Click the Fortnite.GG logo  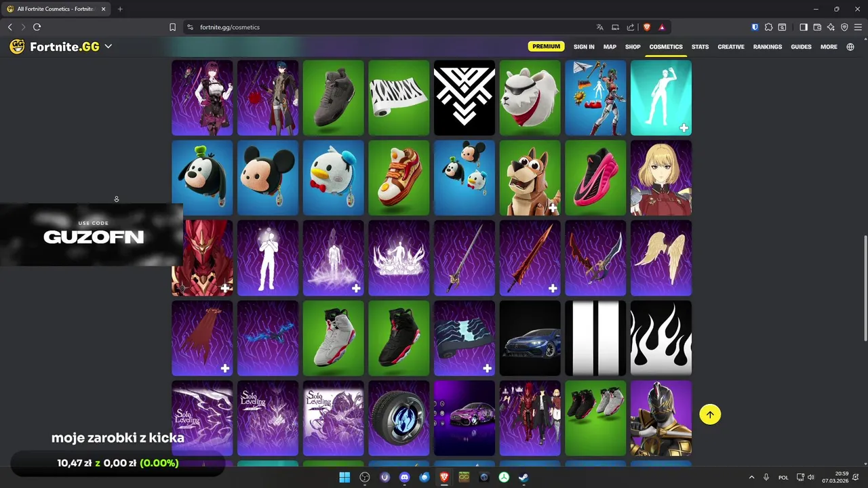click(x=54, y=47)
